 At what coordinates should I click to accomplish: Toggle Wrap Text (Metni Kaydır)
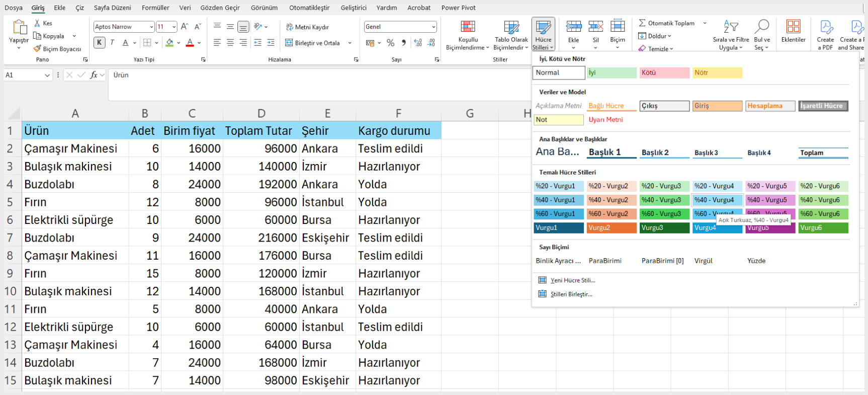pos(307,27)
